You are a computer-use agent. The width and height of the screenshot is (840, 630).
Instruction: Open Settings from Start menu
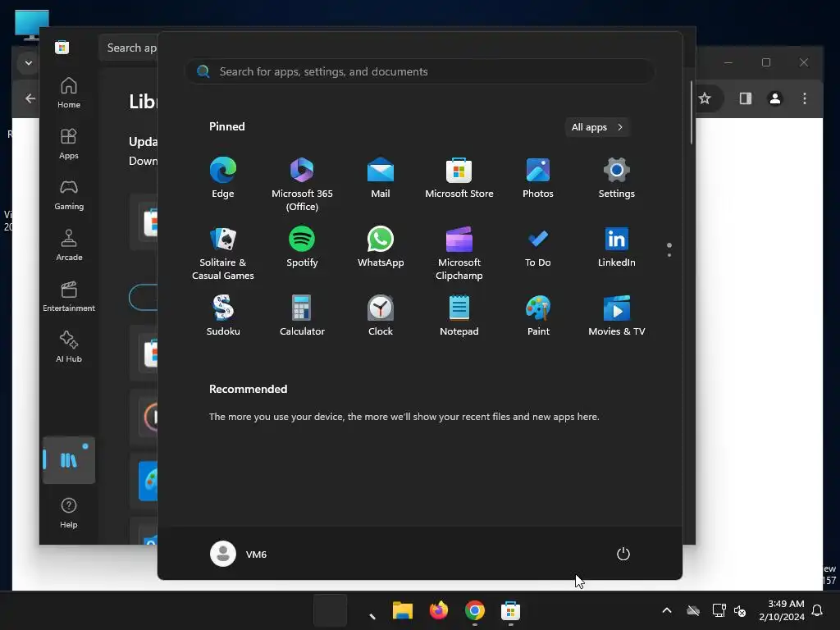coord(617,178)
